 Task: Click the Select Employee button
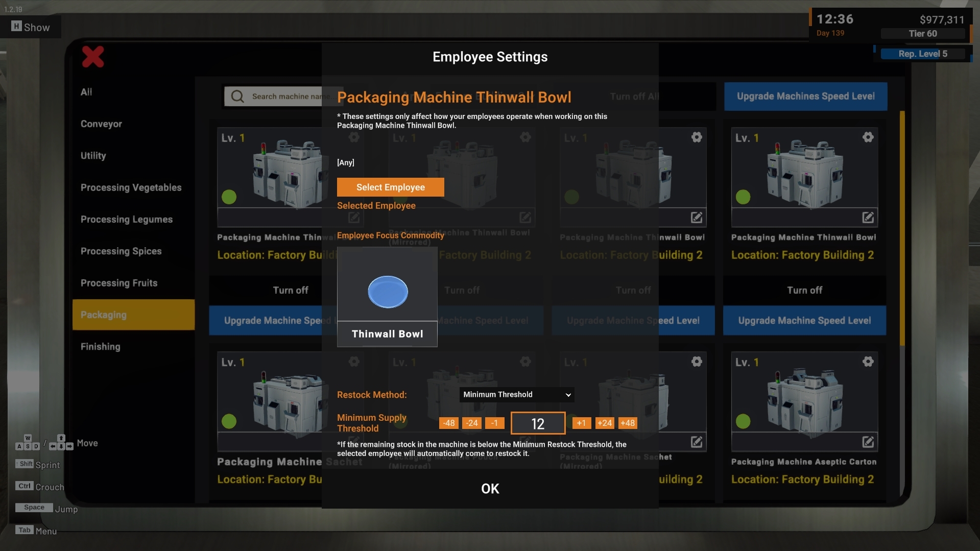(x=391, y=187)
